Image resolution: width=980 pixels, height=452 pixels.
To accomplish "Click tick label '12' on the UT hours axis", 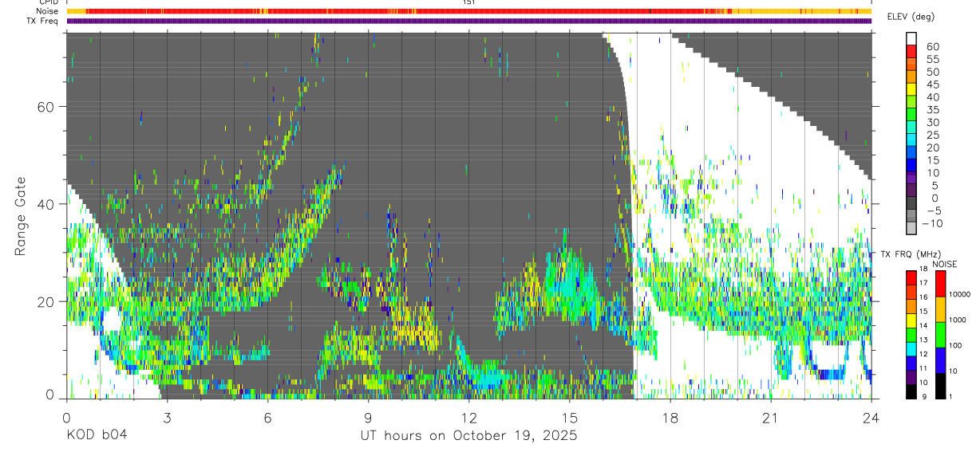I will (x=469, y=417).
